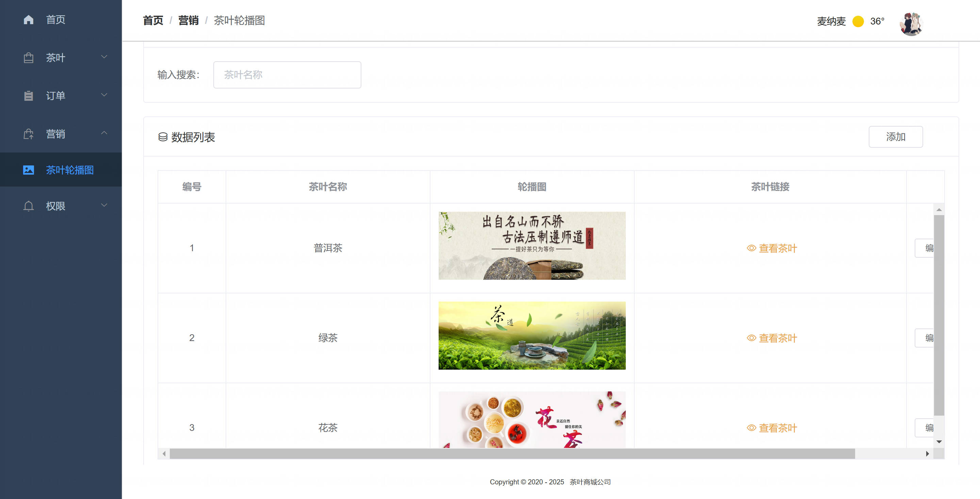Click the eye icon in 普洱茶 row
This screenshot has height=499, width=980.
[x=751, y=248]
